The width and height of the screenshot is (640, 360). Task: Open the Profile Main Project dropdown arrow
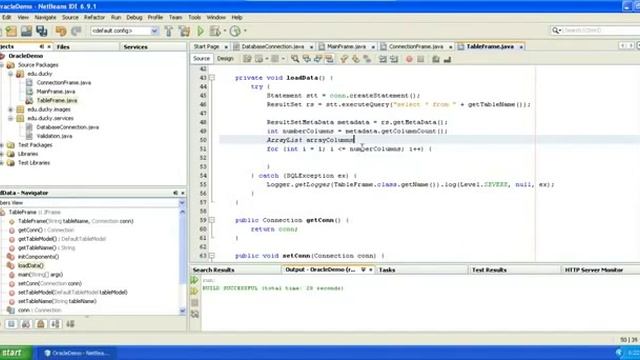245,31
